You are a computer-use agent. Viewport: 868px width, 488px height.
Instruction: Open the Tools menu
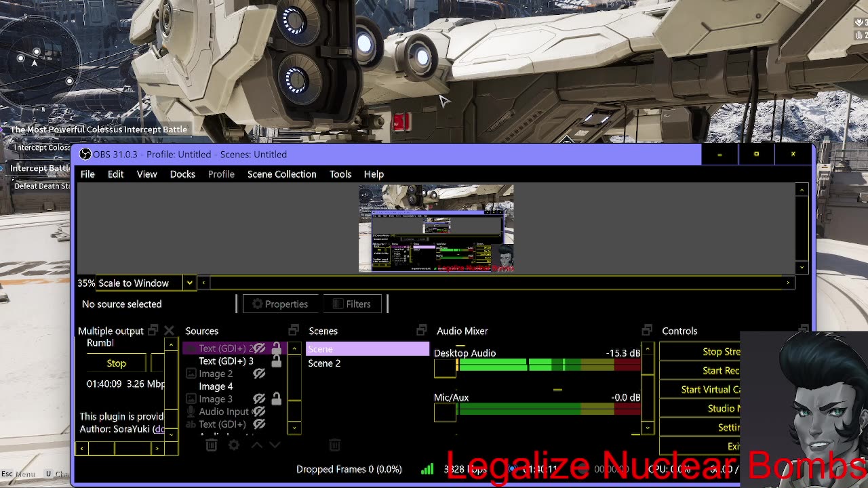tap(340, 174)
